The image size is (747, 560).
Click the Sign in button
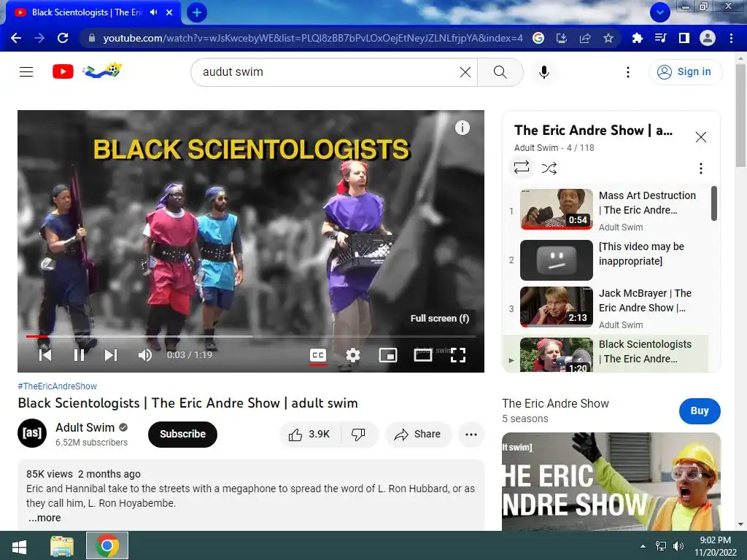click(684, 72)
